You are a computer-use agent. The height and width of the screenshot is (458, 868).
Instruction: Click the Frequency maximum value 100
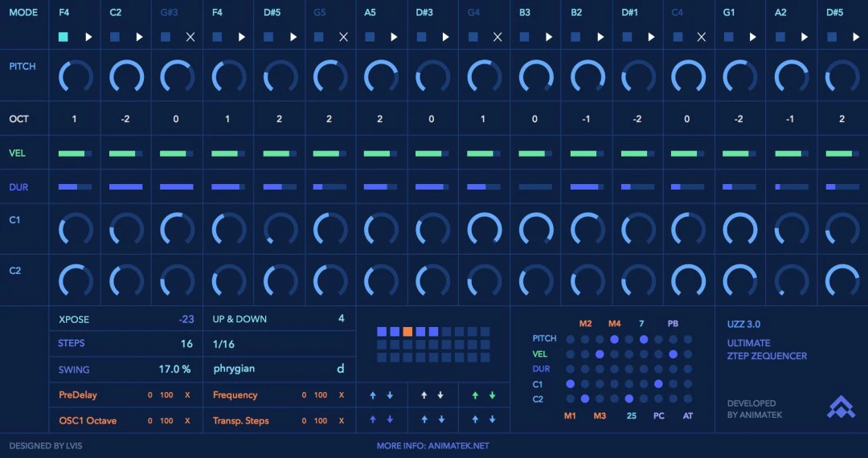pos(321,395)
